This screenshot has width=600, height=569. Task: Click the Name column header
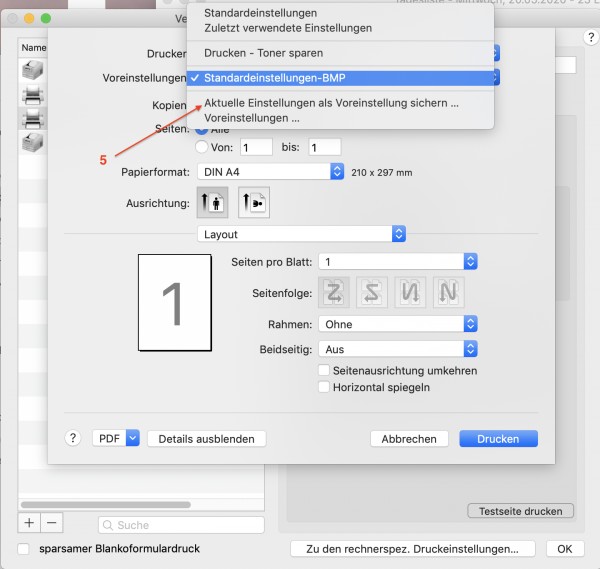(x=34, y=48)
